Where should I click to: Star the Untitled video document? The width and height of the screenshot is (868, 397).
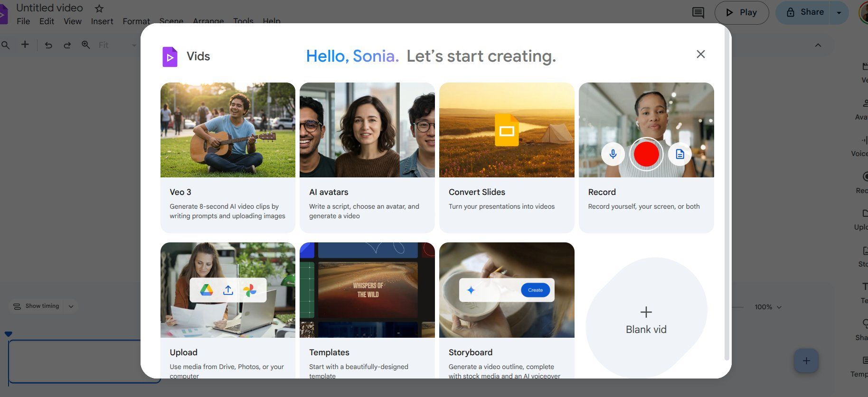[99, 9]
